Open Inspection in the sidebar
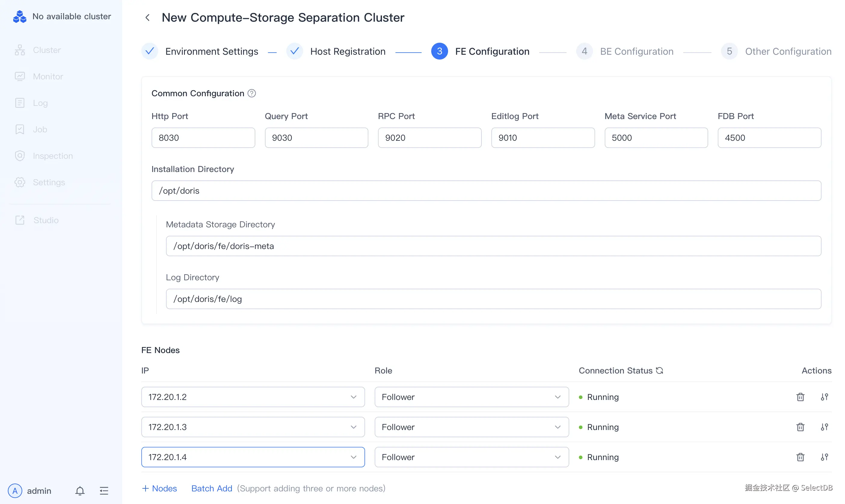 pos(53,156)
